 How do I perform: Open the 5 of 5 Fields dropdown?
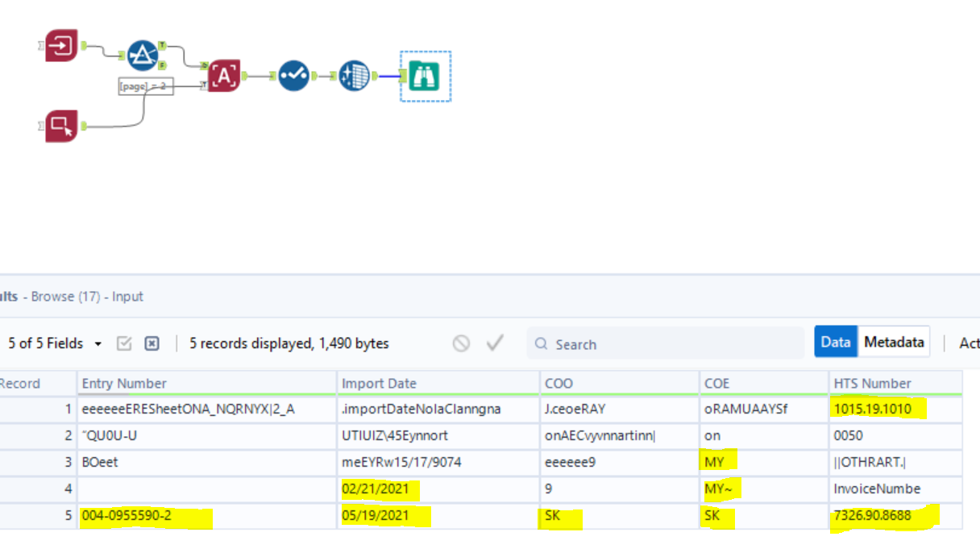[55, 343]
